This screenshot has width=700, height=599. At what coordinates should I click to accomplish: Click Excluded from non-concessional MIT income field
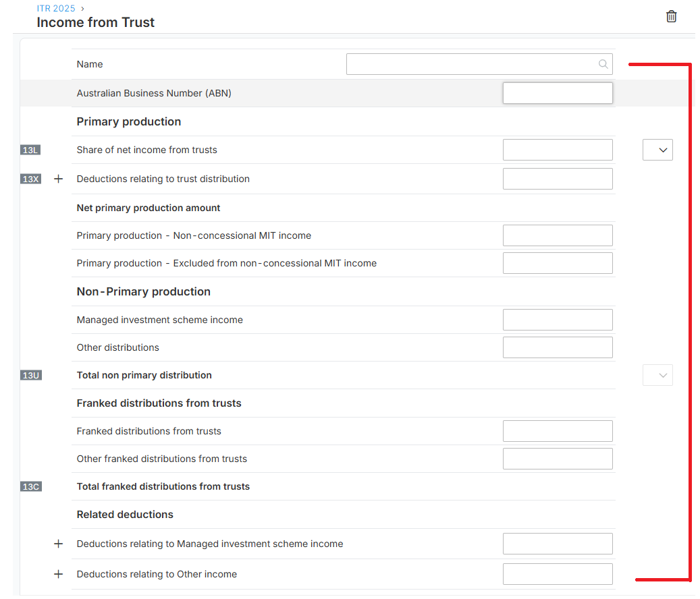(558, 263)
